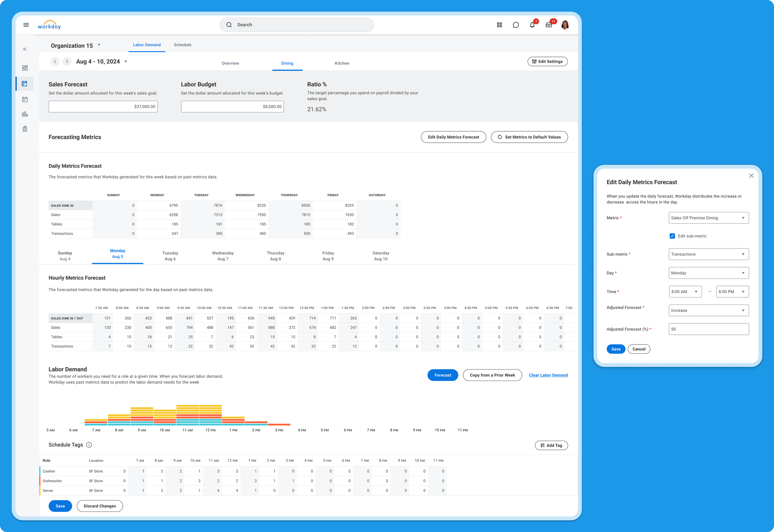Click Schedule Tags info icon
Viewport: 774px width, 532px height.
89,445
